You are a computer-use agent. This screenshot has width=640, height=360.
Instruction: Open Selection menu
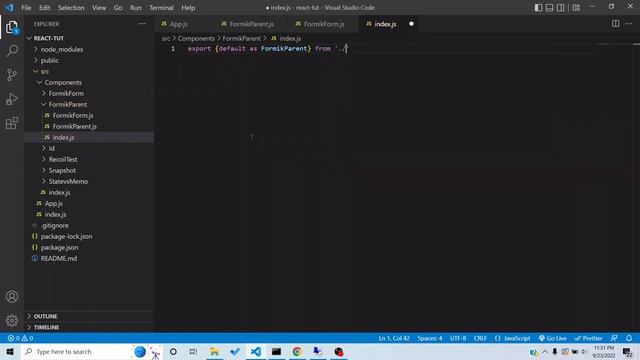(x=71, y=8)
